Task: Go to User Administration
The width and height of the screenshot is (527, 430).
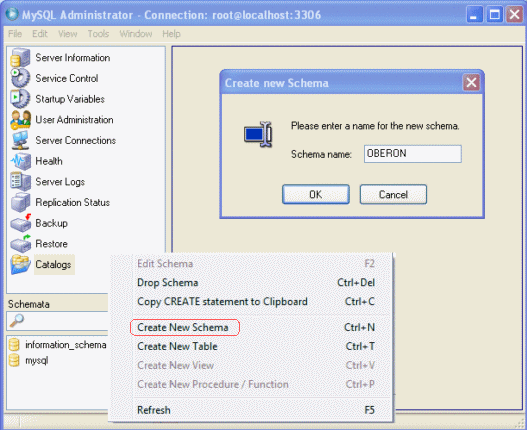Action: pos(74,120)
